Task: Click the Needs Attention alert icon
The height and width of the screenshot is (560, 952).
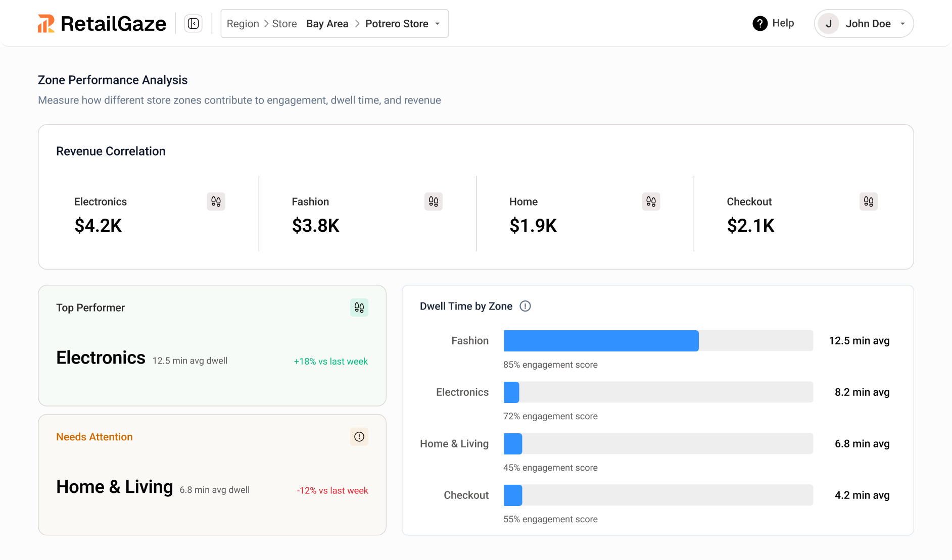Action: 359,437
